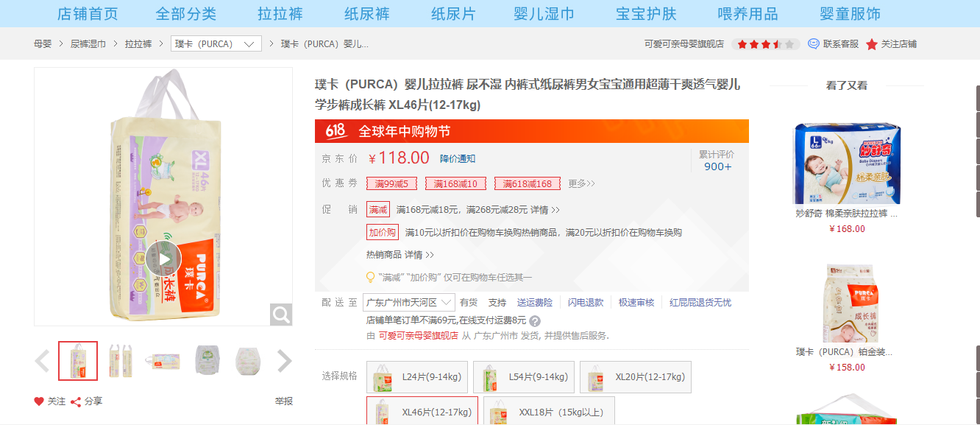Viewport: 980px width, 425px height.
Task: Open 妙舒奇 棉柔亲肤拉拉裤 product title
Action: [x=846, y=214]
